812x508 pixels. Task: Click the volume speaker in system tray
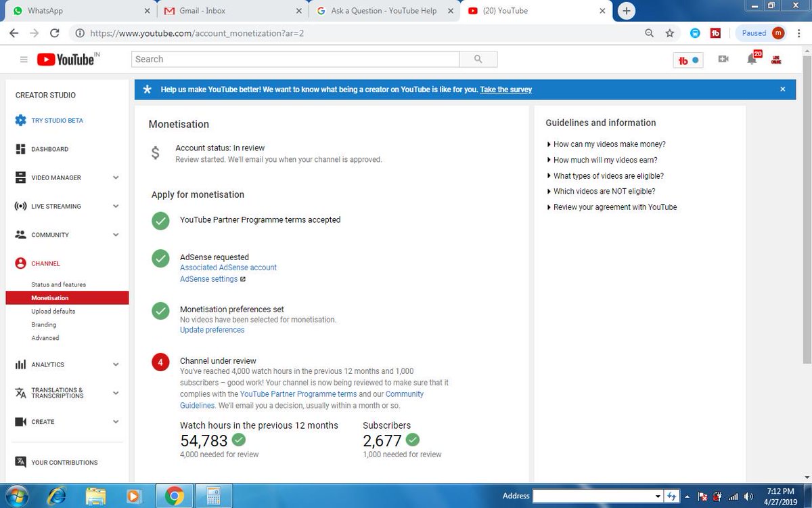coord(748,496)
